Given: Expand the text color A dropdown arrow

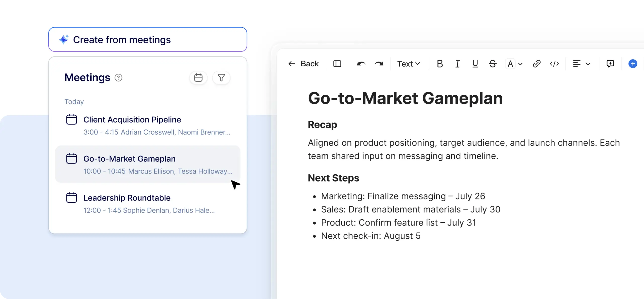Looking at the screenshot, I should coord(520,64).
